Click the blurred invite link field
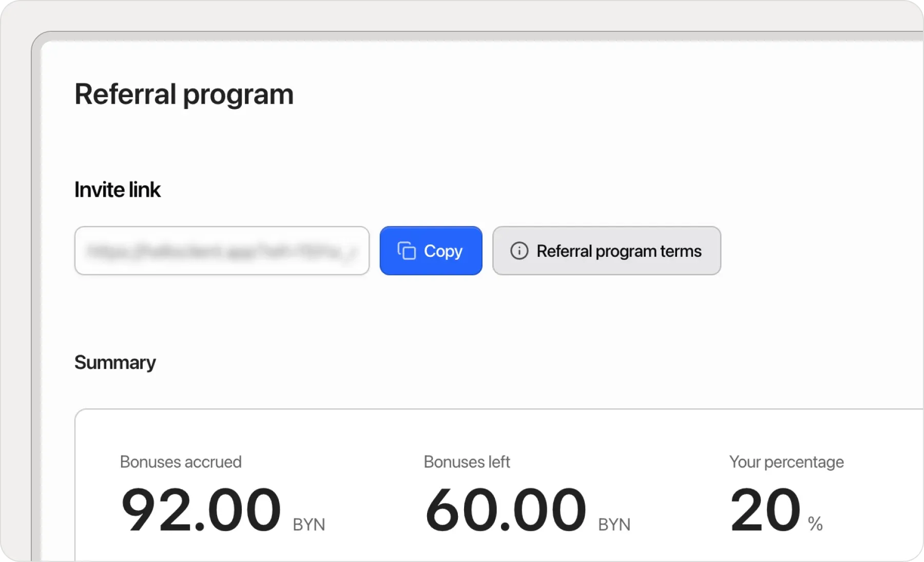This screenshot has height=562, width=924. click(x=222, y=251)
